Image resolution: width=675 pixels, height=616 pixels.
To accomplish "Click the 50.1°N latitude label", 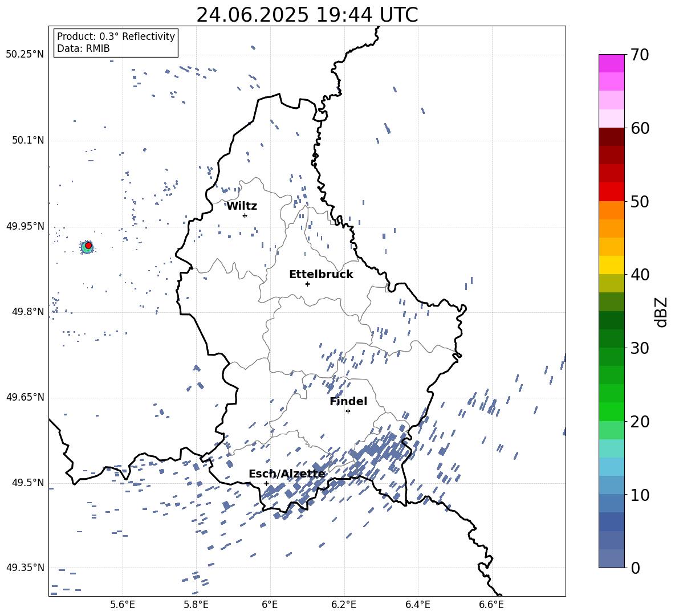I will point(28,140).
